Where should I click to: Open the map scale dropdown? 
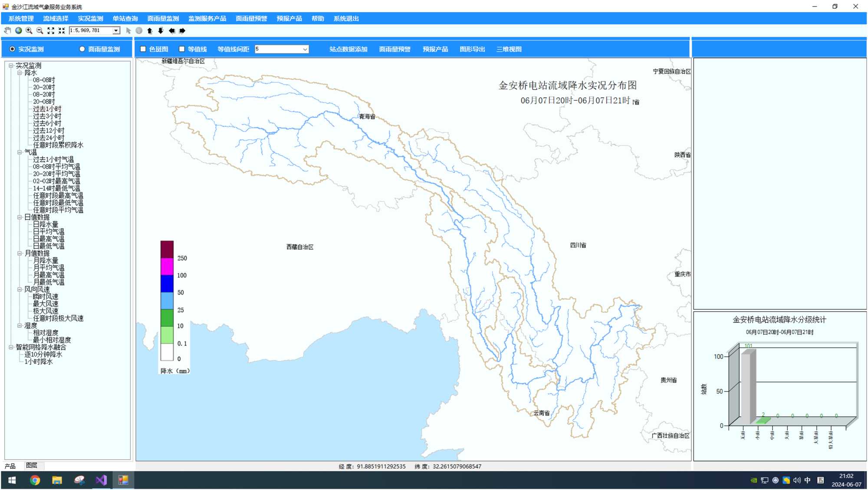(116, 30)
